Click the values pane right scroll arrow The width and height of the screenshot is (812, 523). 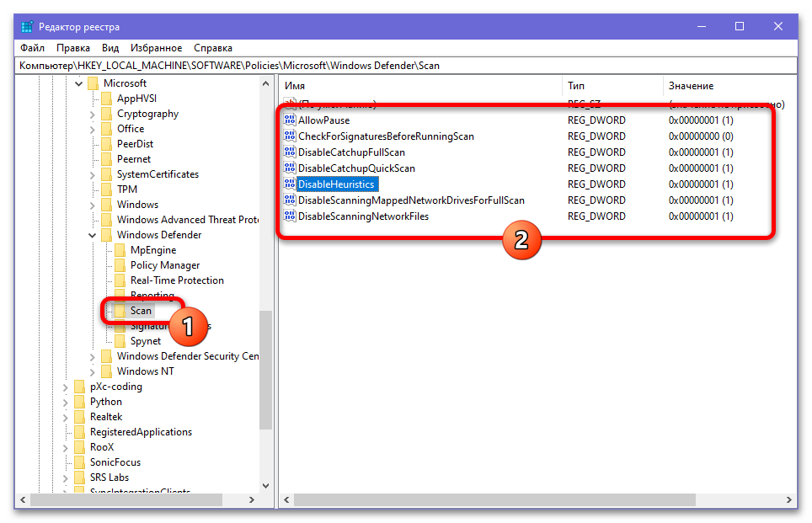[789, 500]
